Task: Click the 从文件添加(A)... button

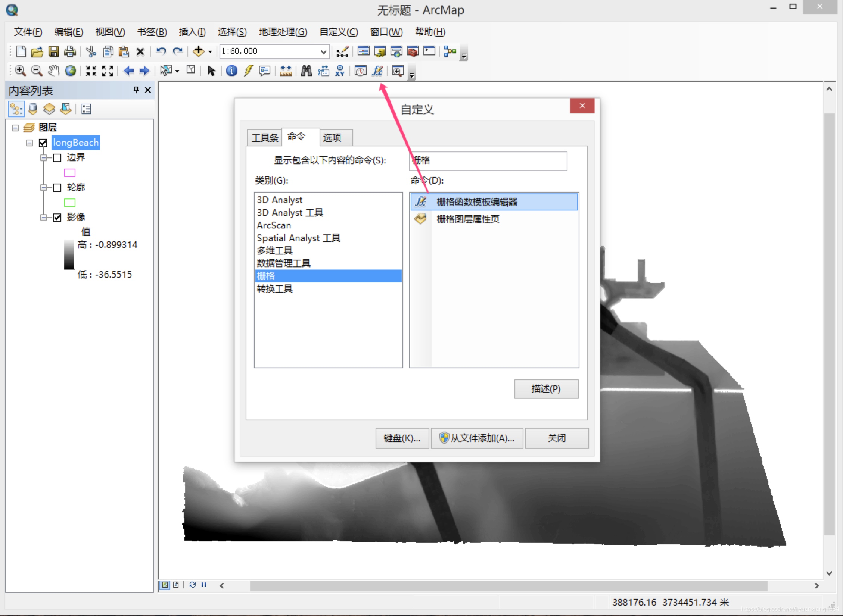Action: [477, 438]
